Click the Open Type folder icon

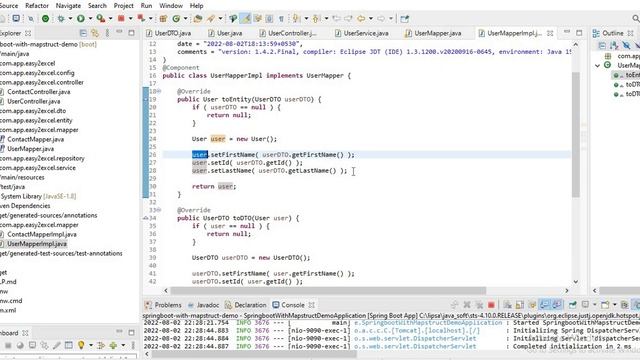[x=198, y=18]
